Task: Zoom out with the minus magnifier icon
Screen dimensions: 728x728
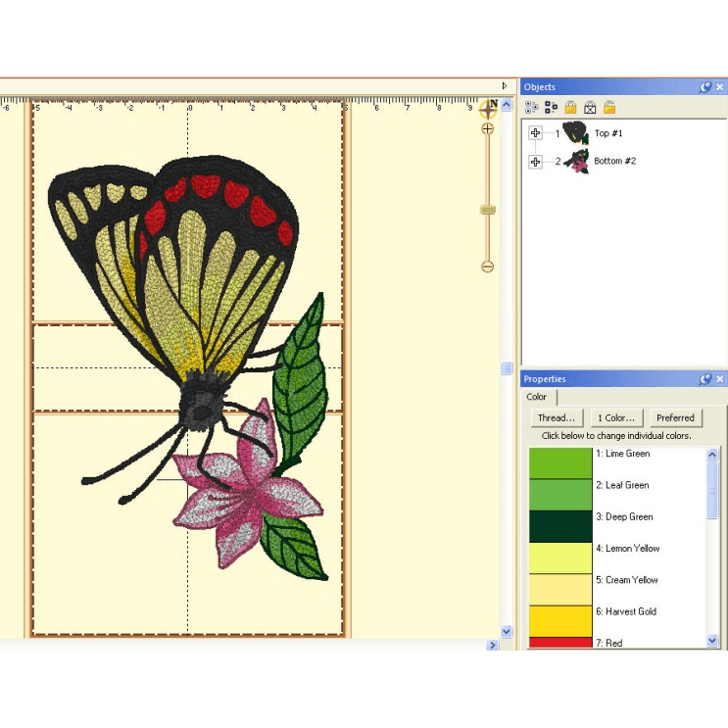Action: click(x=487, y=267)
